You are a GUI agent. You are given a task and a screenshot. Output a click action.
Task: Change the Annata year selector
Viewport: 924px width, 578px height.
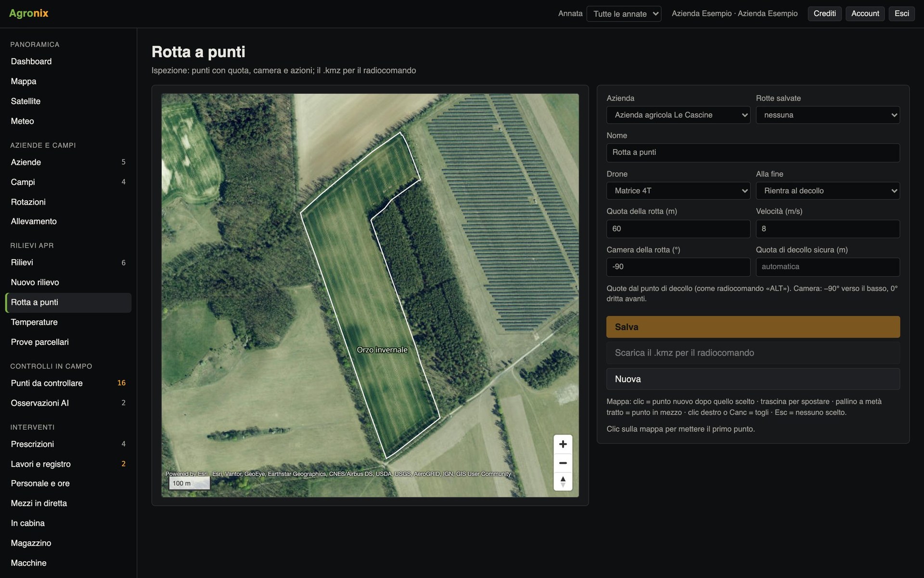pyautogui.click(x=624, y=14)
